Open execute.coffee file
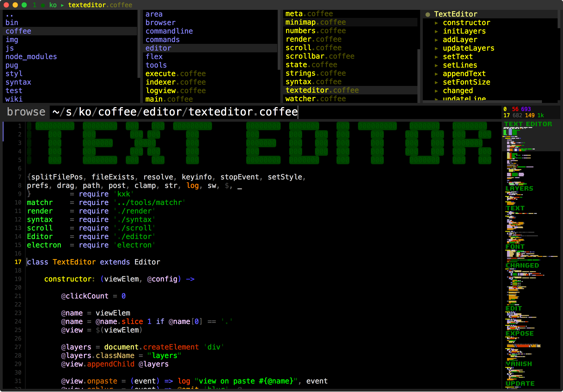 210,73
